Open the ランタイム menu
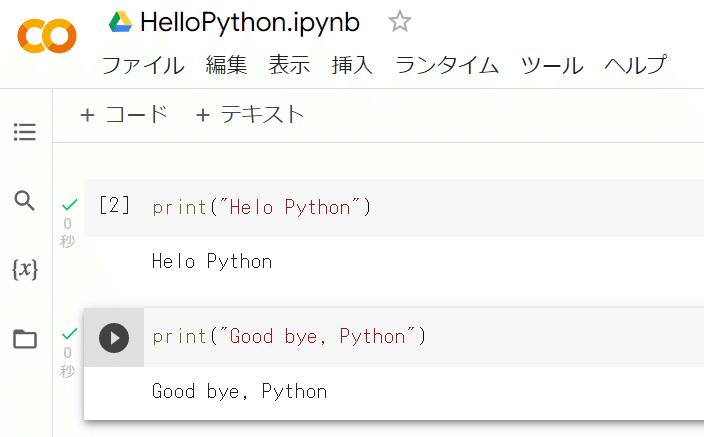Screen dimensions: 704x437 click(x=447, y=66)
